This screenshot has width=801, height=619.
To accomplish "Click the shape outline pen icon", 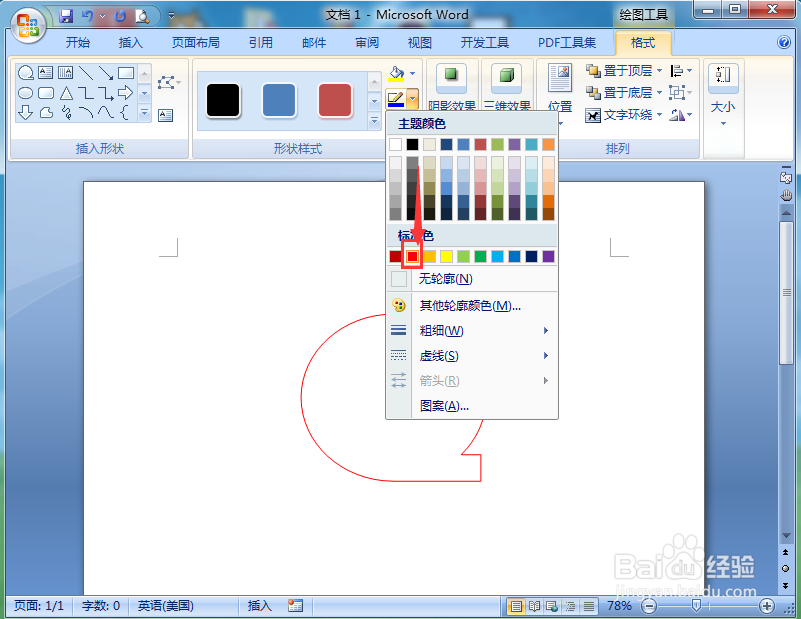I will click(396, 98).
